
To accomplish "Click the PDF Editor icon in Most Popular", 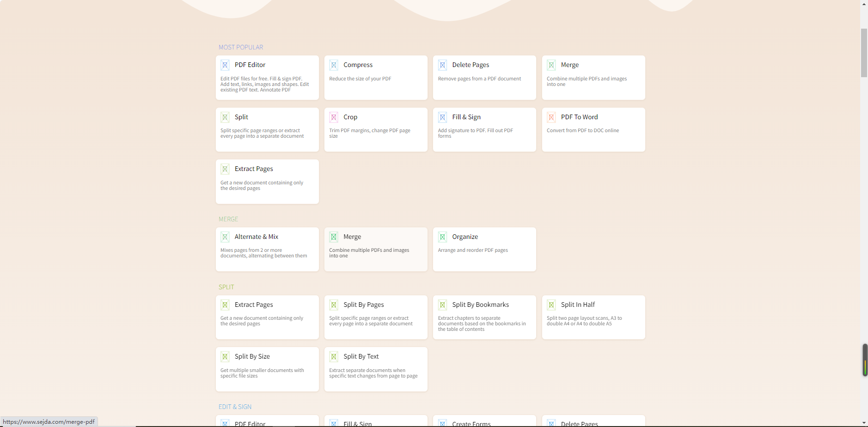I will (225, 65).
